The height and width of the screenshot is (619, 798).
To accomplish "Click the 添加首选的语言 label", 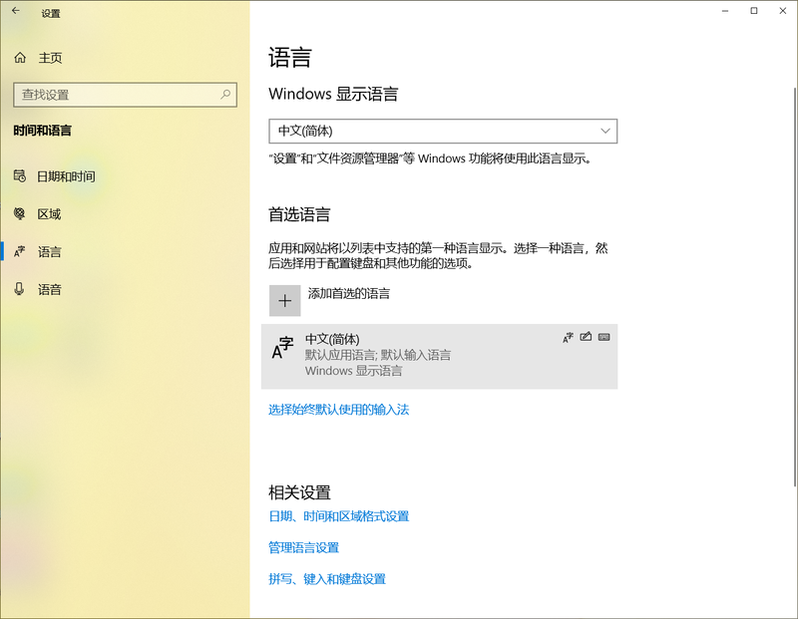I will pos(349,294).
